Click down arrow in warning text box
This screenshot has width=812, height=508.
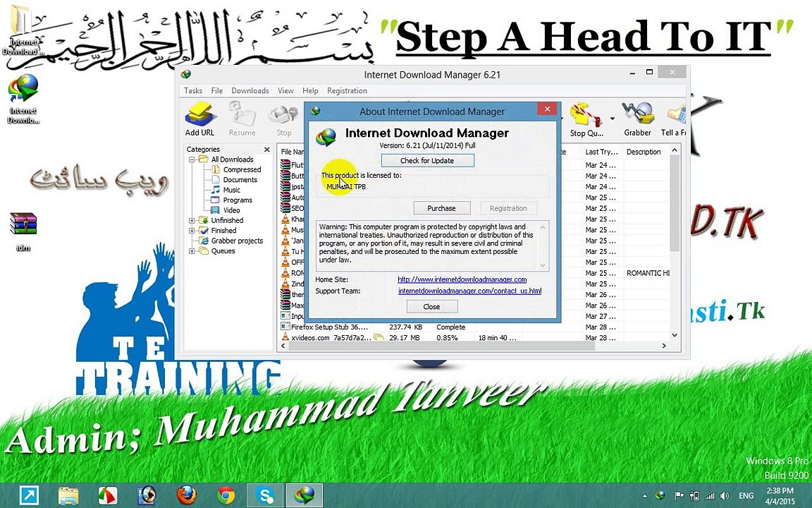tap(543, 265)
